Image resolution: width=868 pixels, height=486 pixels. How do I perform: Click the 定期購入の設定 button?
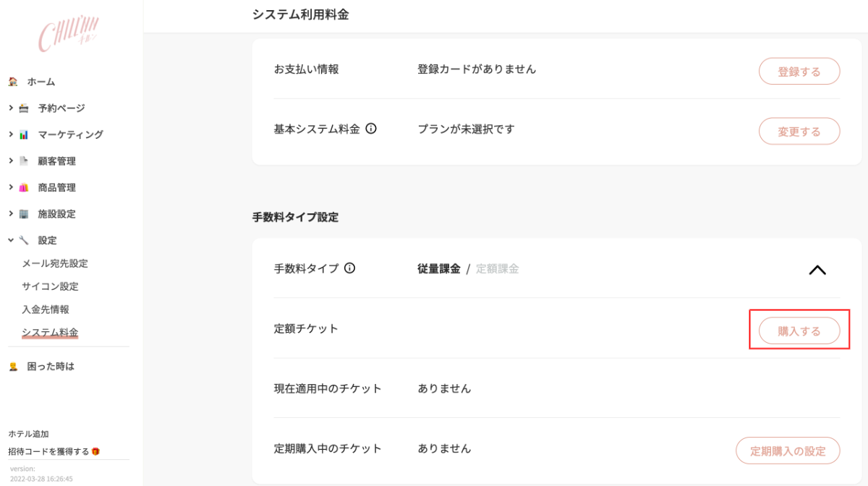tap(788, 451)
